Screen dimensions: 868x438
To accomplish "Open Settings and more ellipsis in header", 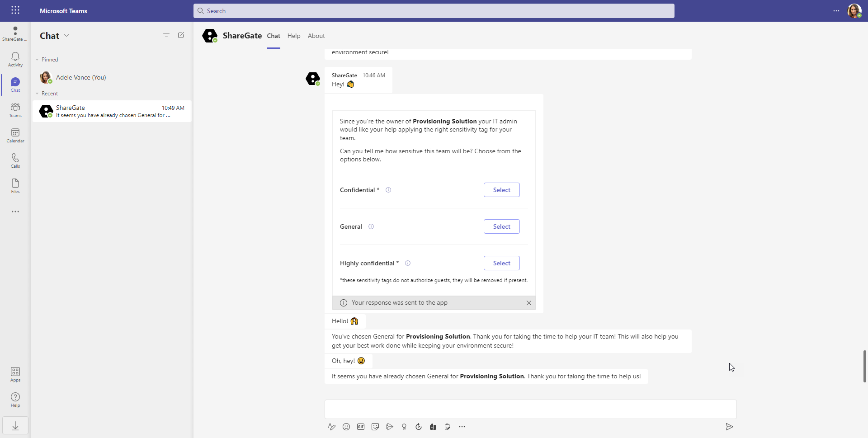I will 836,11.
